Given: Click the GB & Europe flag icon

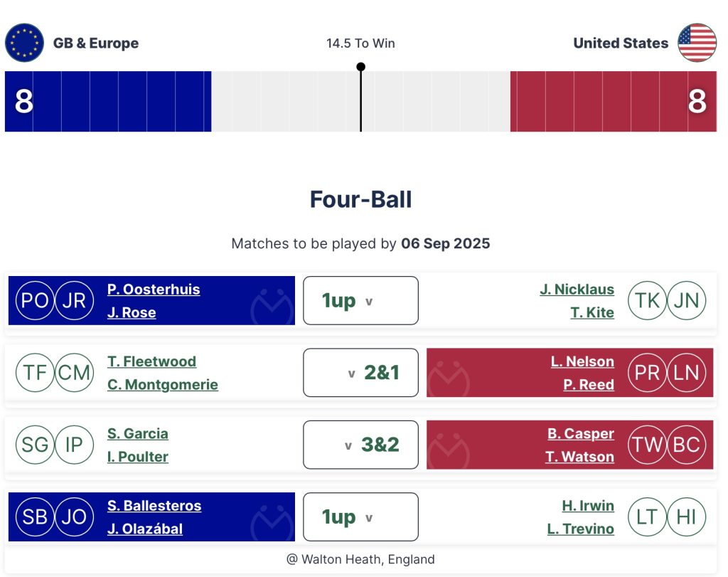Looking at the screenshot, I should 24,43.
